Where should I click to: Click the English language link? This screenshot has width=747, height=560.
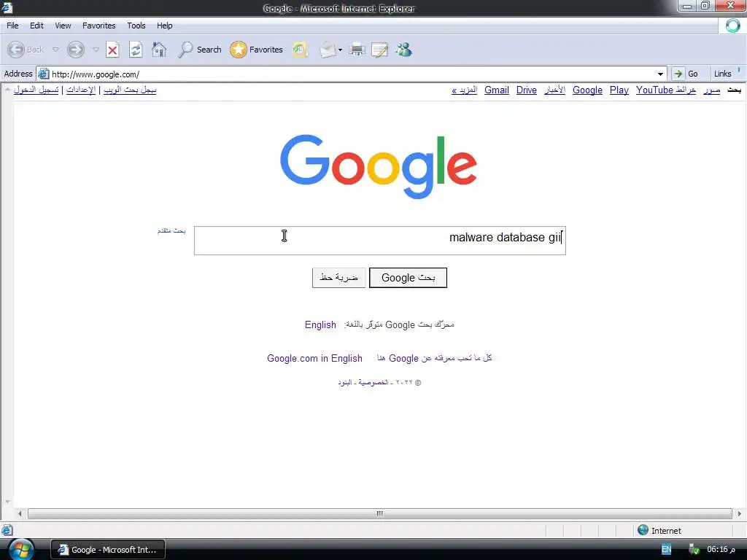point(321,324)
